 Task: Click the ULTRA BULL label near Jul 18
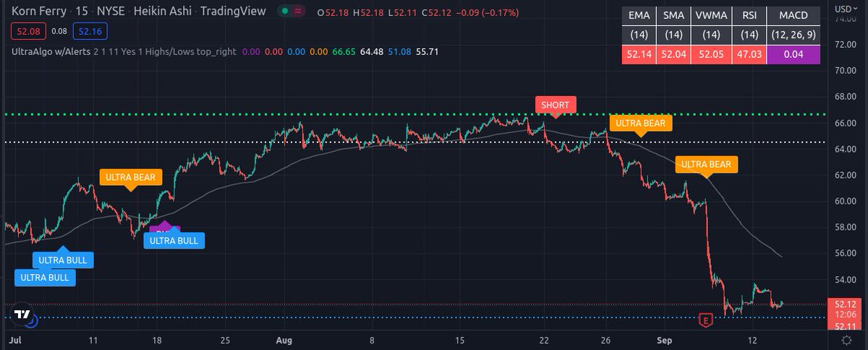pos(174,240)
